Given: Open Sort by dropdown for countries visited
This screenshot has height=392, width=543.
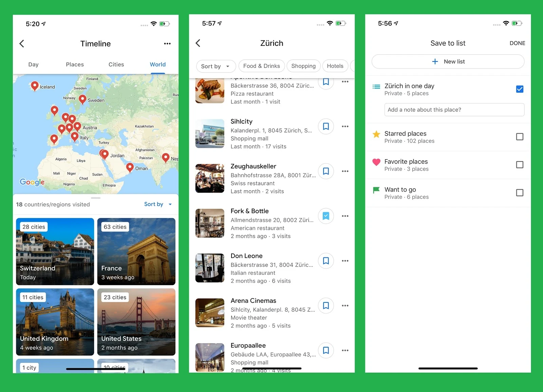Looking at the screenshot, I should point(158,204).
